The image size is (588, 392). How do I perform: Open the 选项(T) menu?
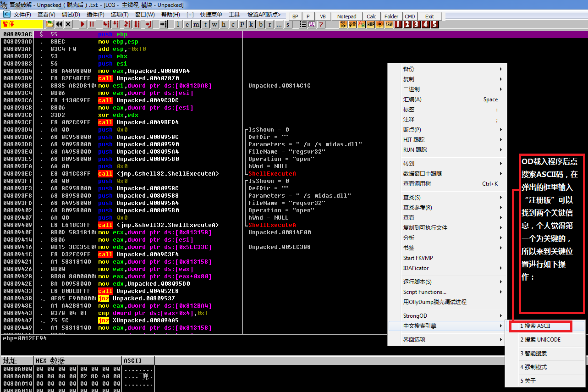120,15
